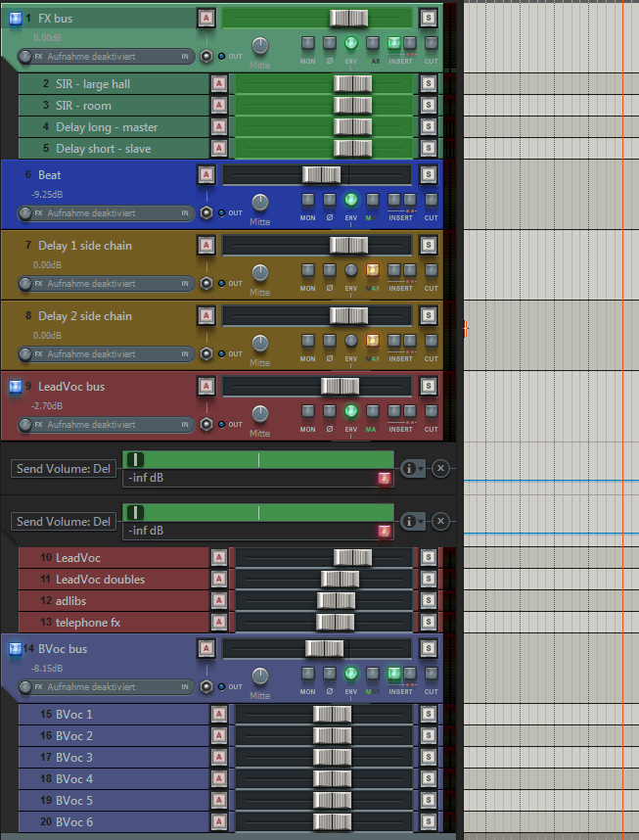Screen dimensions: 639x840
Task: Arm record on LeadVoc track 10
Action: pos(218,558)
